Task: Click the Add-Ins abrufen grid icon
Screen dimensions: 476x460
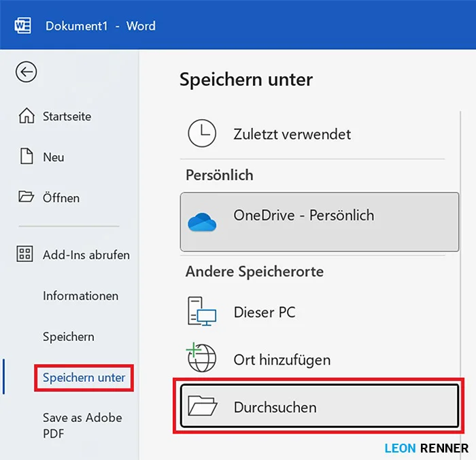Action: click(x=25, y=255)
